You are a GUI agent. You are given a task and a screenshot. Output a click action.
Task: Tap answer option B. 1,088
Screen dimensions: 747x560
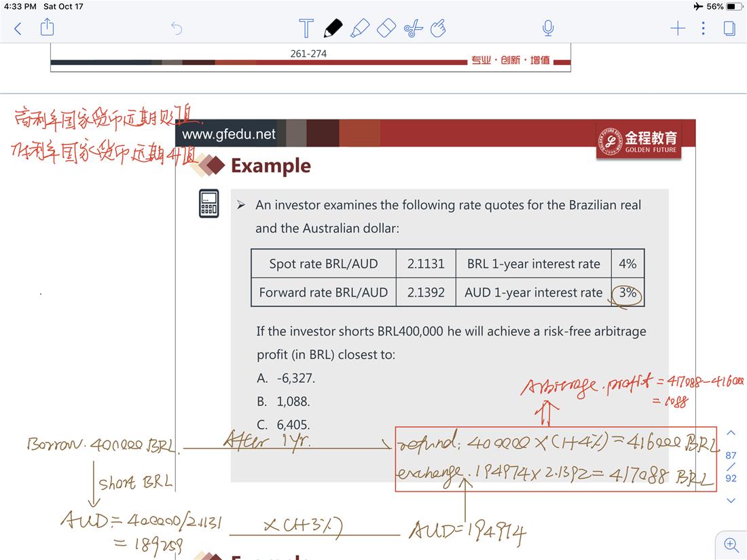283,401
